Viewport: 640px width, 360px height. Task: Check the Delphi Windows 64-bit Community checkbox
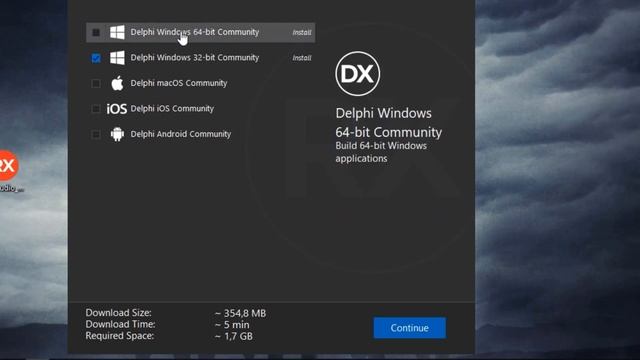(96, 32)
